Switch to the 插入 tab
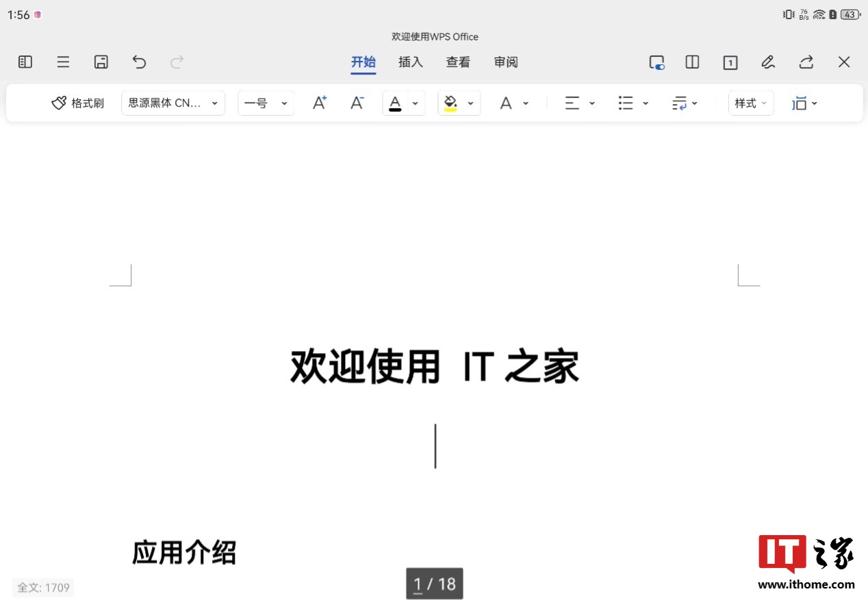 point(411,62)
